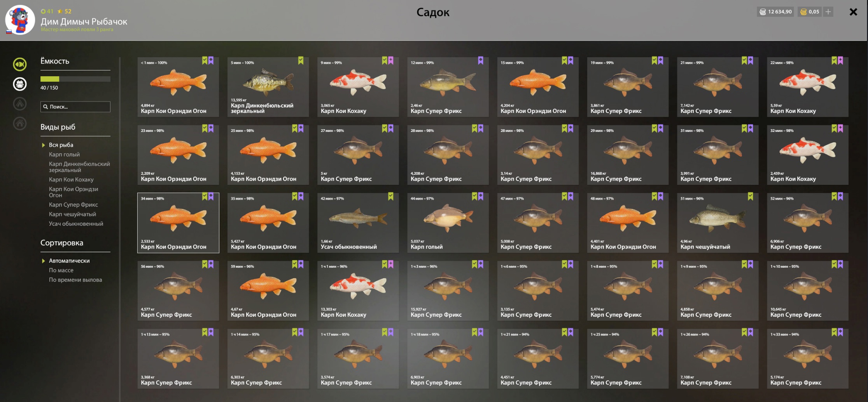The image size is (868, 402).
Task: Toggle green bookmark on Усач обыкновенный card
Action: coord(390,197)
